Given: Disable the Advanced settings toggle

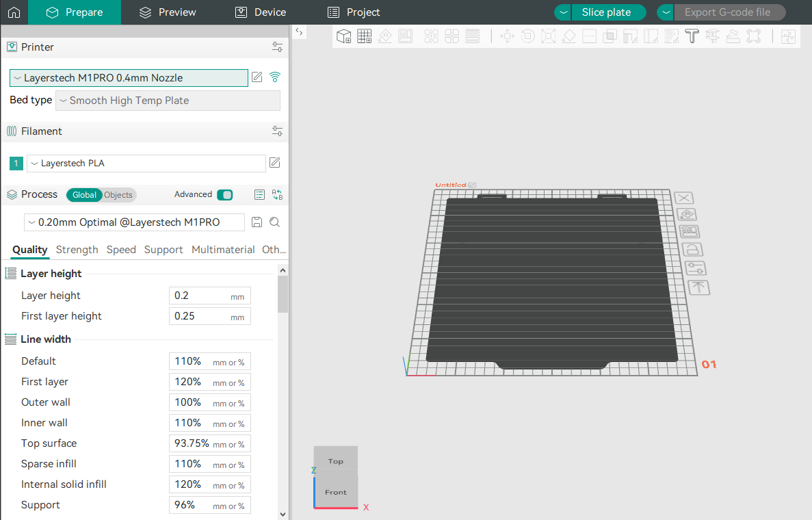Looking at the screenshot, I should click(224, 194).
